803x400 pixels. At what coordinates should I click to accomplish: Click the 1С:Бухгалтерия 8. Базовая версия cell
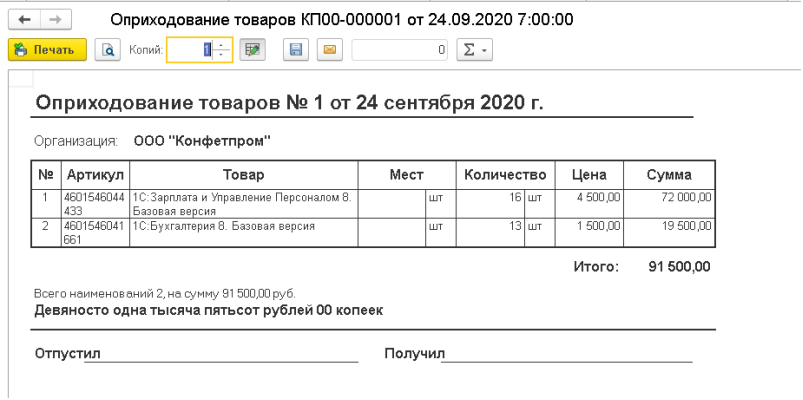(x=244, y=233)
